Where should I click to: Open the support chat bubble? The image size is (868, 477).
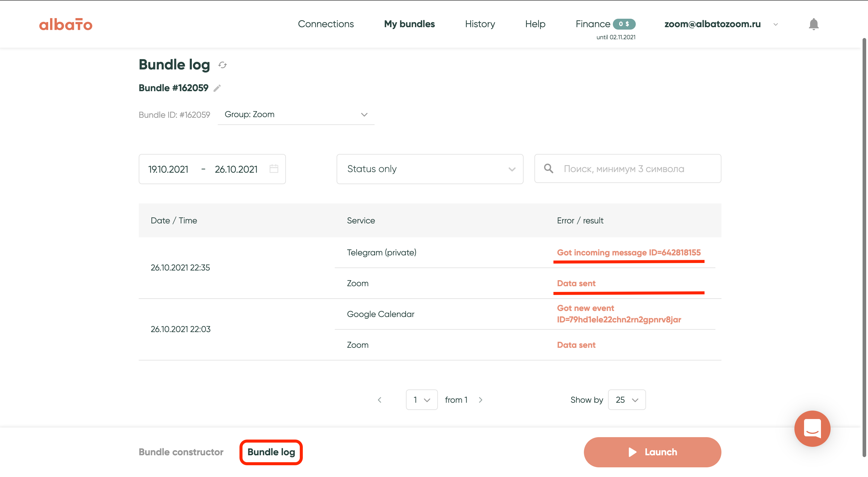tap(812, 428)
